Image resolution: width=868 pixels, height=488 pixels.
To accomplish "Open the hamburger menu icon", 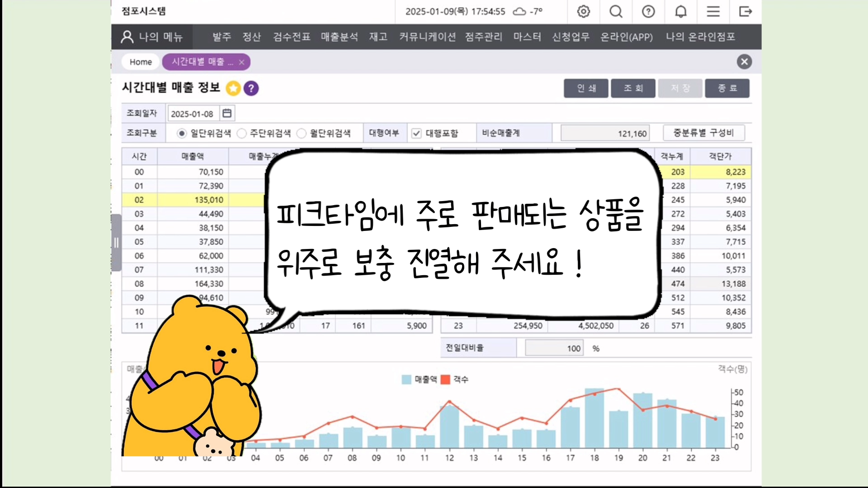I will 713,11.
